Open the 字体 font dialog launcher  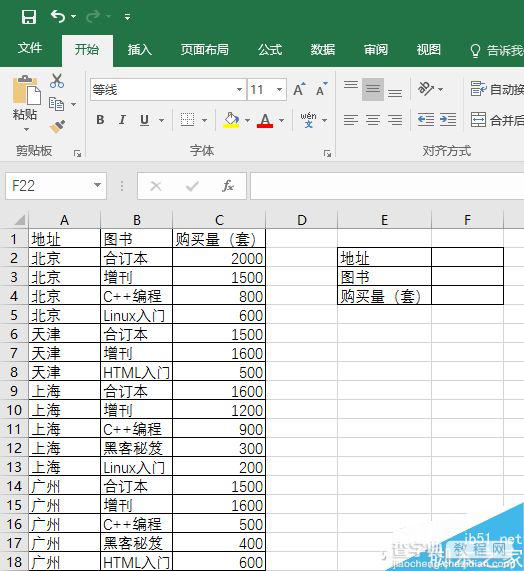coord(327,154)
